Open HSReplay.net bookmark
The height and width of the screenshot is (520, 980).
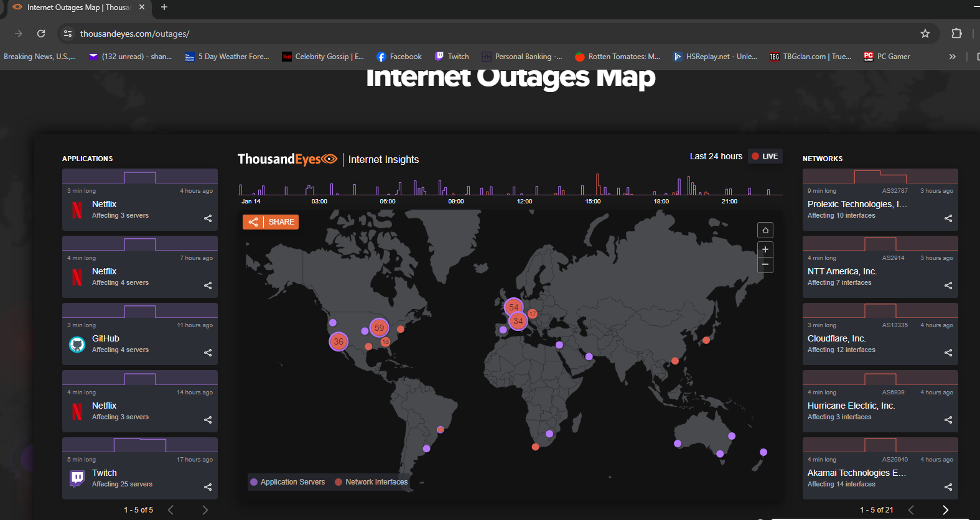715,57
